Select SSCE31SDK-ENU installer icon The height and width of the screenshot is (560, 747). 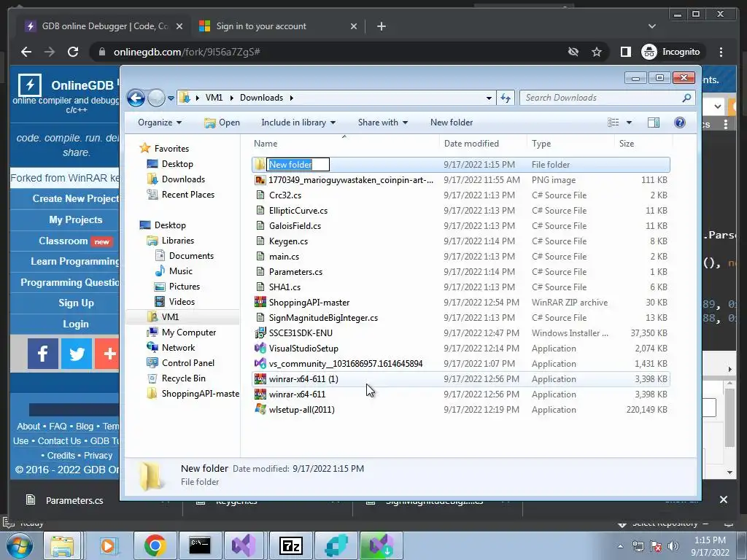coord(260,332)
